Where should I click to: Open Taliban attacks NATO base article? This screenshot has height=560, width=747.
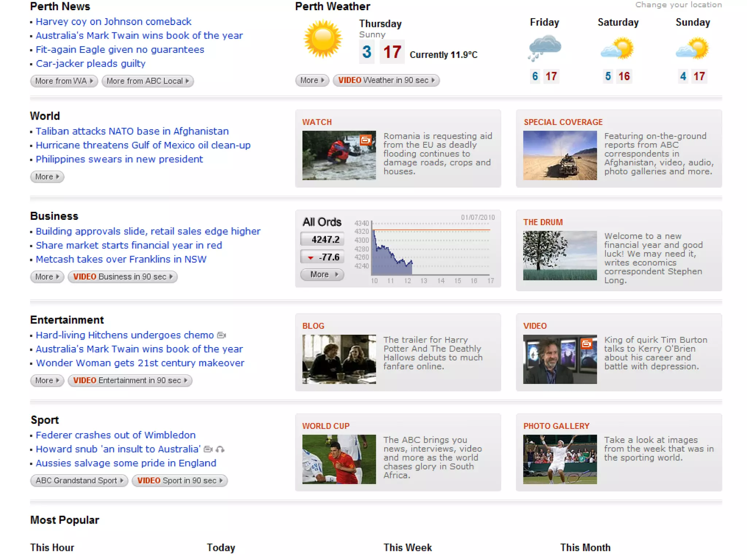(x=132, y=131)
